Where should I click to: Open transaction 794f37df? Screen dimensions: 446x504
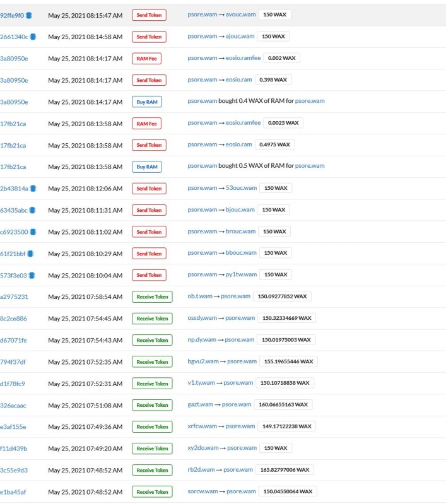pyautogui.click(x=13, y=362)
